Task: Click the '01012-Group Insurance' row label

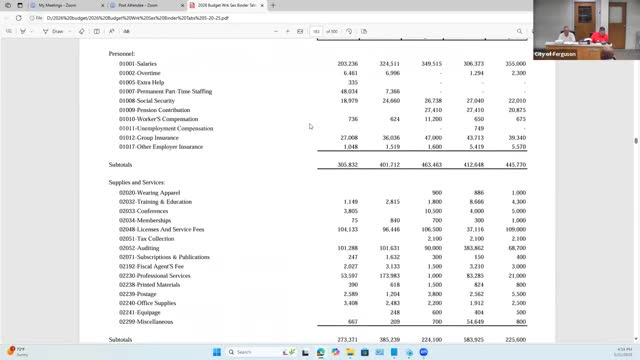Action: click(149, 138)
